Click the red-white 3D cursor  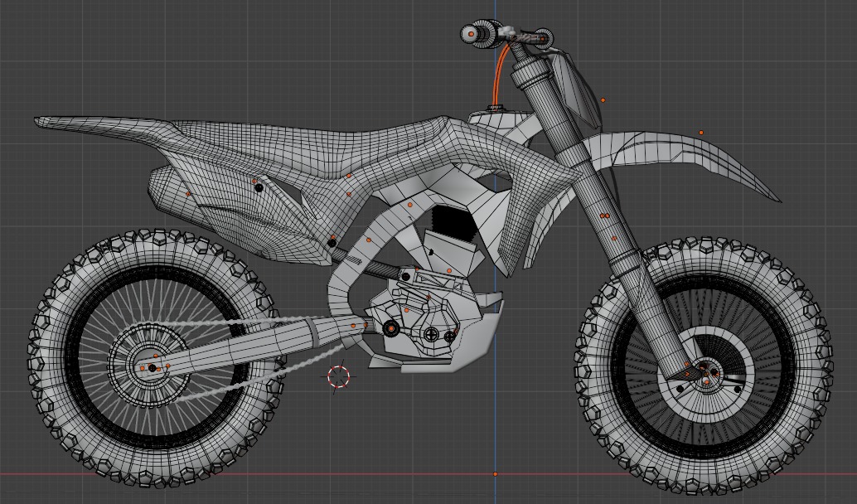(338, 376)
